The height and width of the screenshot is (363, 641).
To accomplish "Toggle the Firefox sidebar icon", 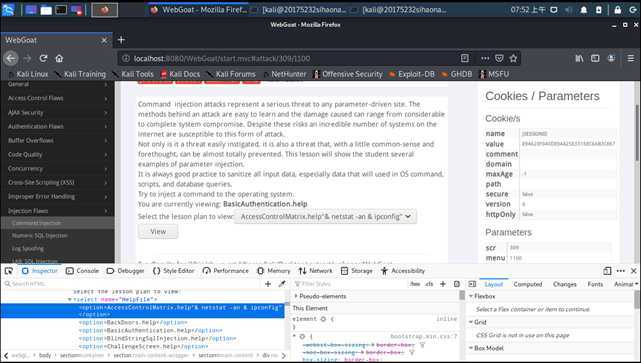I will tap(595, 58).
